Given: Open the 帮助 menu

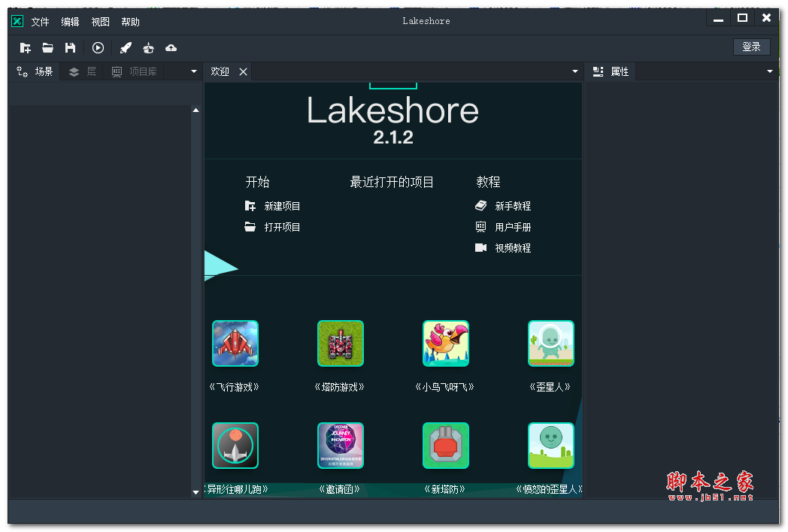Looking at the screenshot, I should pyautogui.click(x=131, y=22).
